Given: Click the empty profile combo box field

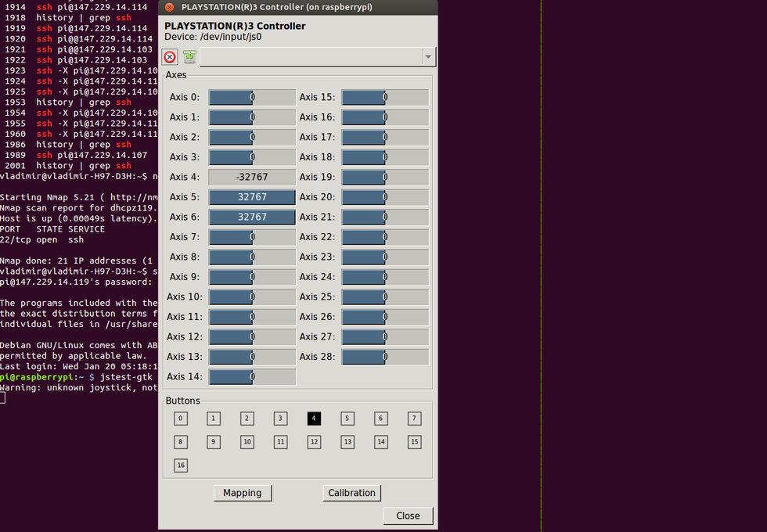Looking at the screenshot, I should [x=311, y=57].
